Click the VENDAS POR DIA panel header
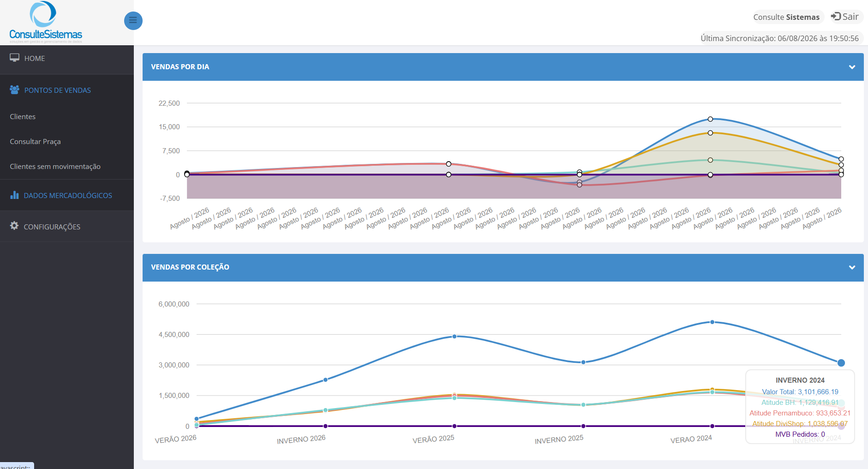The width and height of the screenshot is (868, 469). [503, 67]
